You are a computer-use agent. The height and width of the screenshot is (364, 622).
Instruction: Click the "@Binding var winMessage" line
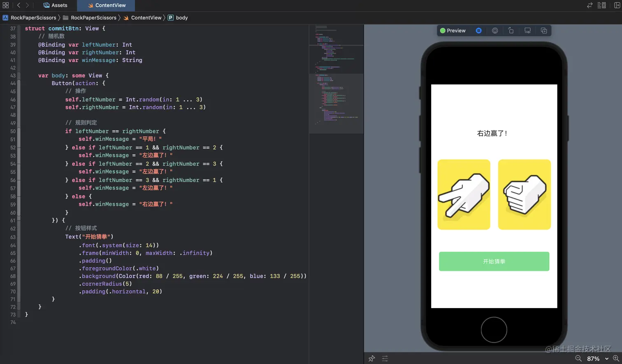coord(90,60)
